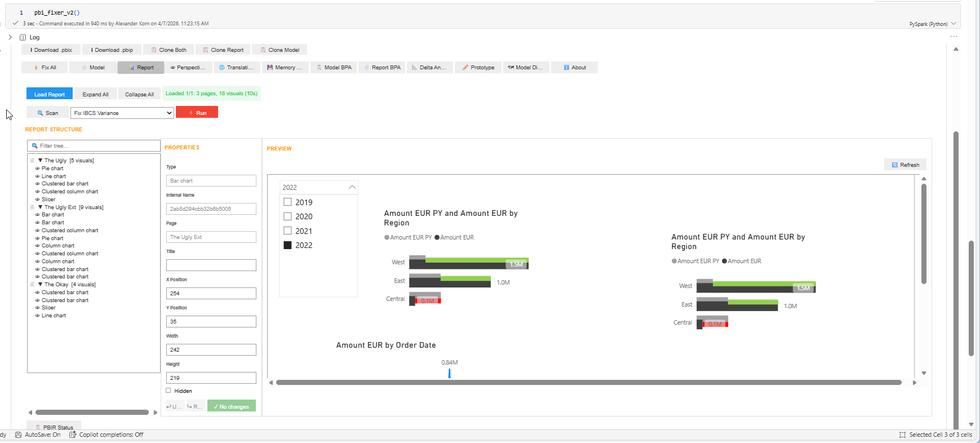Open the About tab with info icon

(x=574, y=67)
